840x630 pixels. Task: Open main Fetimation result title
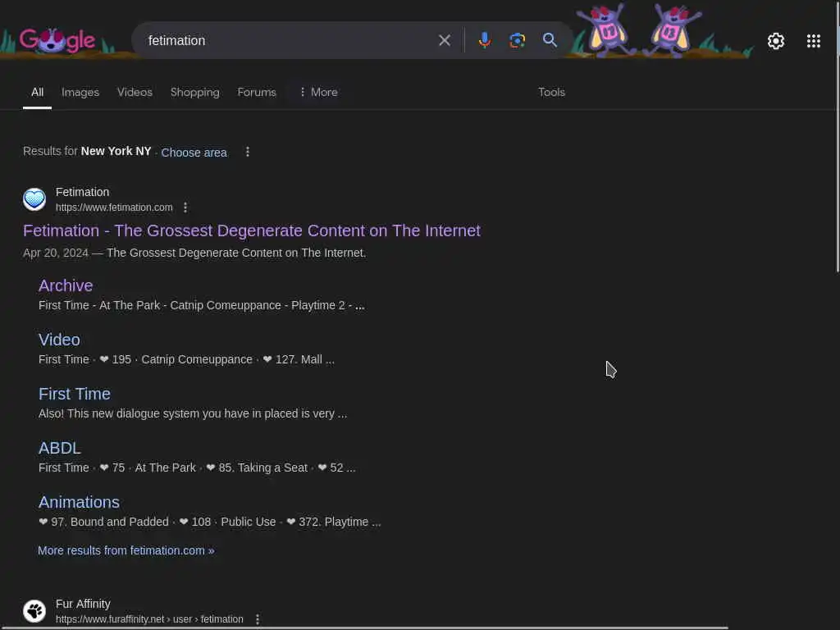252,231
